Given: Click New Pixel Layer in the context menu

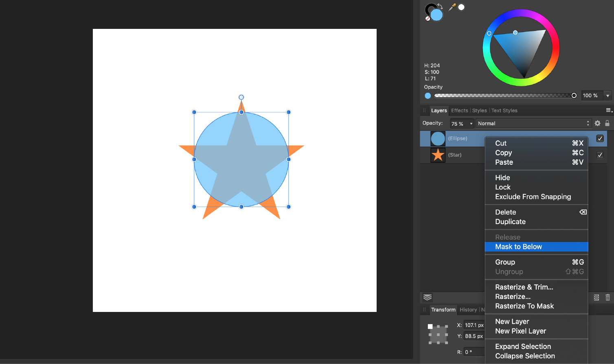Looking at the screenshot, I should click(x=520, y=331).
